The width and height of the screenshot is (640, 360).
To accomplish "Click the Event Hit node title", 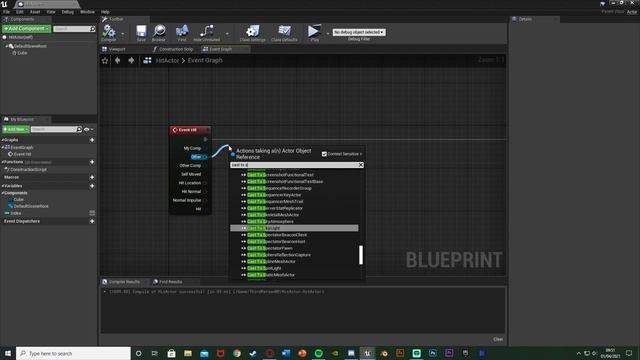I will tap(187, 130).
